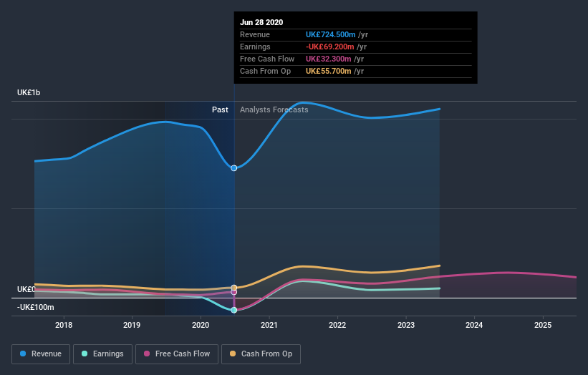Click the UK£1b y-axis label

pos(29,92)
